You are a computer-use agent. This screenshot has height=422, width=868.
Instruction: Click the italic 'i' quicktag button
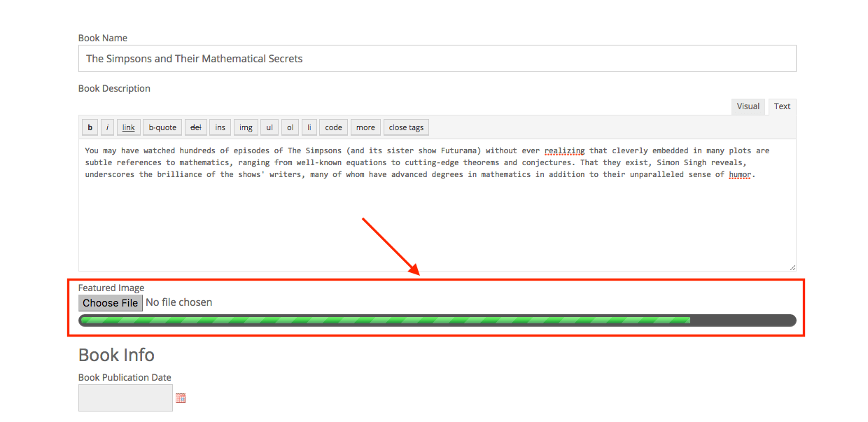pyautogui.click(x=107, y=127)
